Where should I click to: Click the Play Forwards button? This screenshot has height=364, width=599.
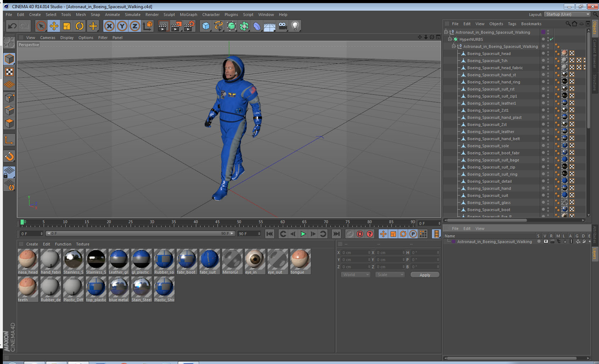click(x=303, y=234)
